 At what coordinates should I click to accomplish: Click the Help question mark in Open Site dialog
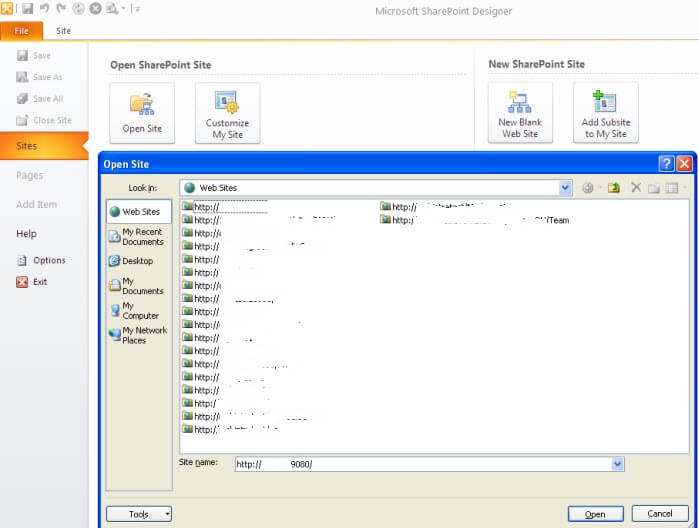click(666, 164)
